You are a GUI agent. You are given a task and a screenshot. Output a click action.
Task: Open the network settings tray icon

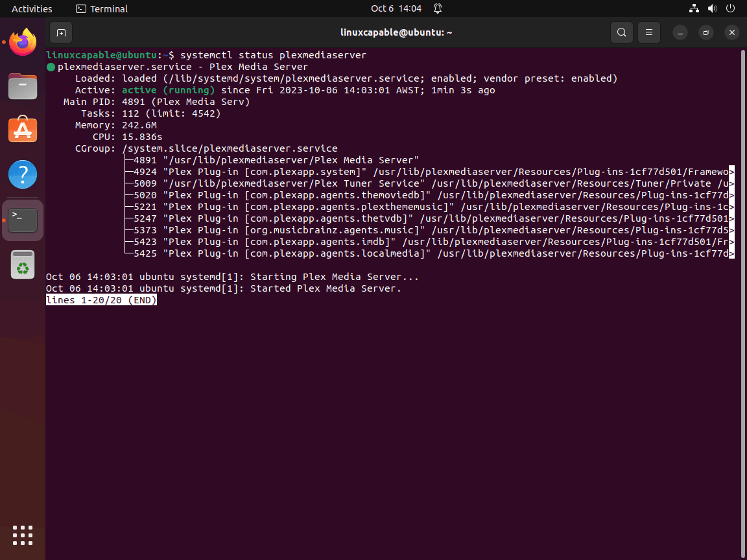pos(693,8)
